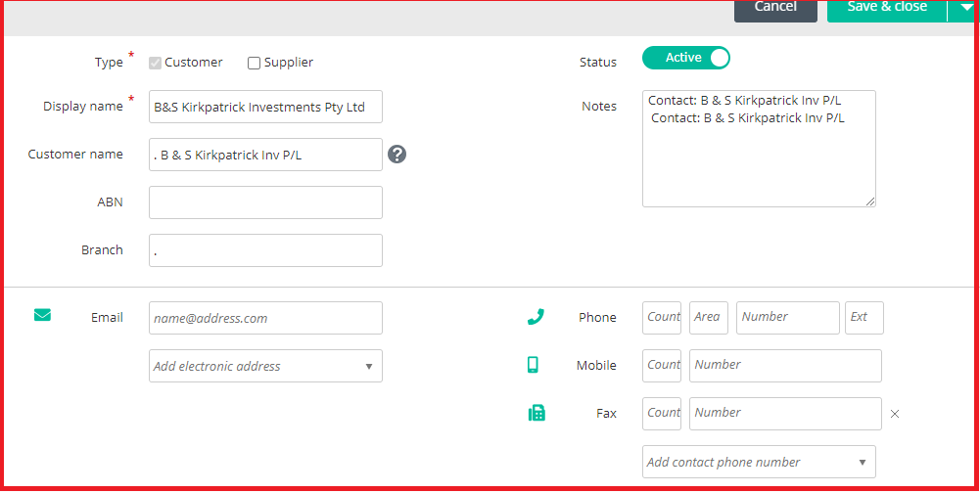Screen dimensions: 980x493
Task: Focus the Phone country code field
Action: 661,318
